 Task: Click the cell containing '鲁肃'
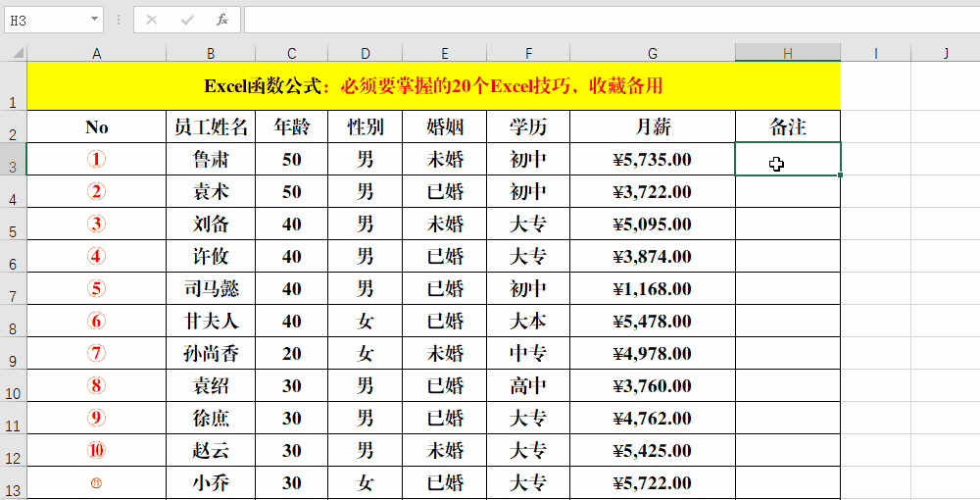click(211, 159)
